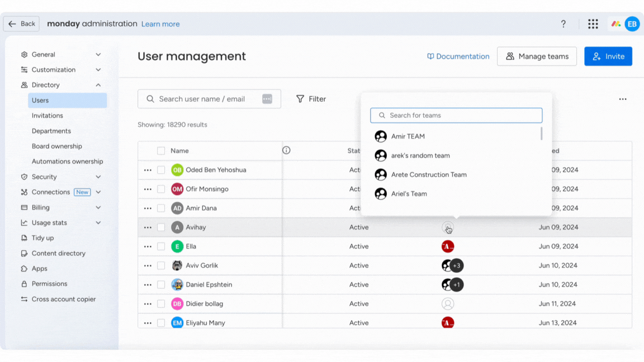Viewport: 644px width, 362px height.
Task: Open row menu for Aviv Gorlik
Action: (148, 265)
